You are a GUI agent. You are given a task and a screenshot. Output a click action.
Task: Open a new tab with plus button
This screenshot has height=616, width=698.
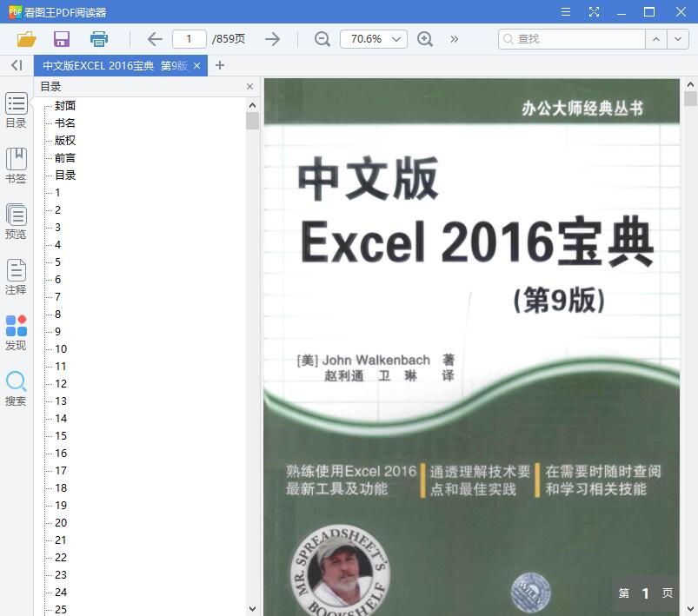coord(219,65)
